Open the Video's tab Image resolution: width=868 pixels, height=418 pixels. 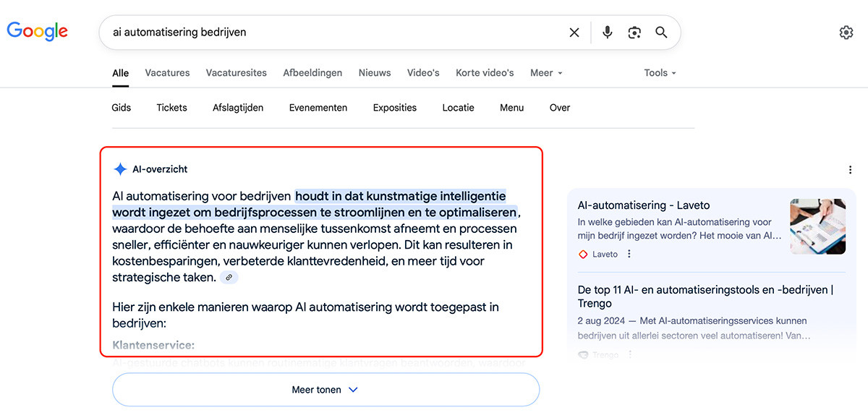423,73
